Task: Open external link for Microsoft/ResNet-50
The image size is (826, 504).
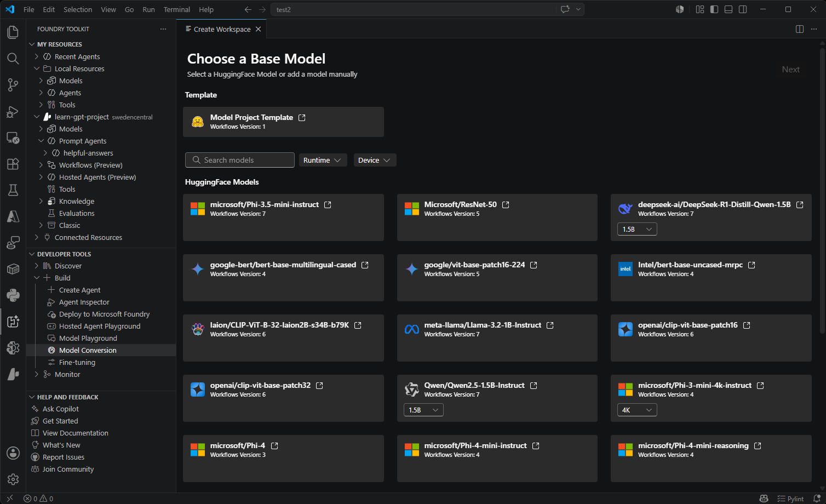Action: click(506, 204)
